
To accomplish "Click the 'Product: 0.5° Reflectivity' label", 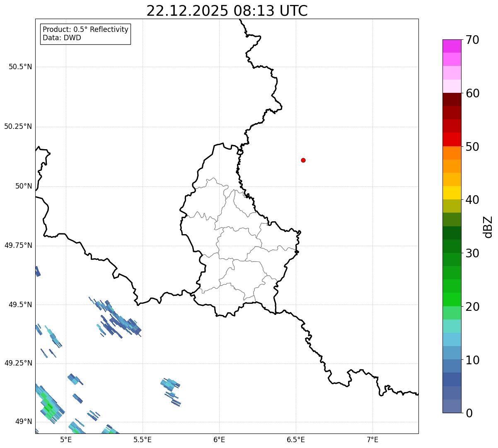I will click(85, 30).
